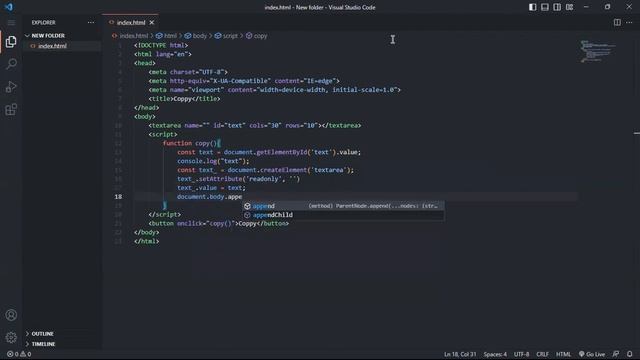Click the vertical scrollbar marker
640x360 pixels.
point(637,133)
